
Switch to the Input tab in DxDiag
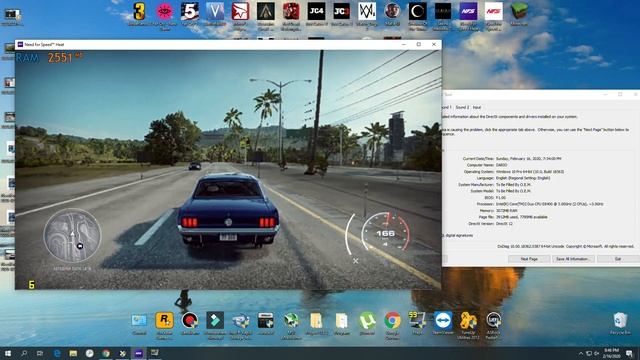click(x=477, y=107)
